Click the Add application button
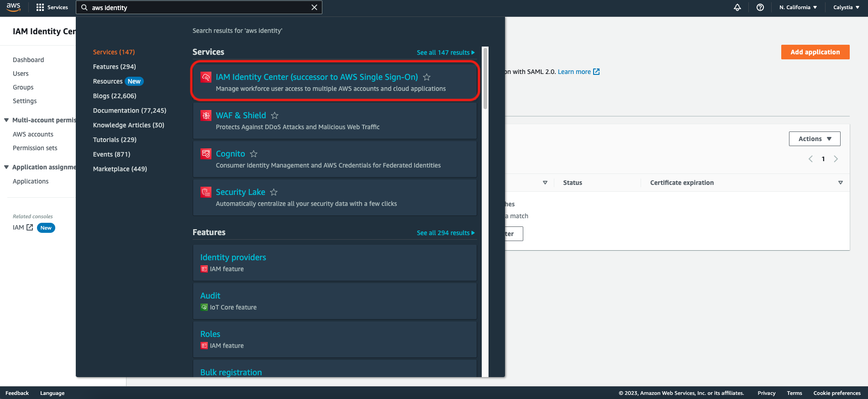The height and width of the screenshot is (399, 868). [x=815, y=52]
